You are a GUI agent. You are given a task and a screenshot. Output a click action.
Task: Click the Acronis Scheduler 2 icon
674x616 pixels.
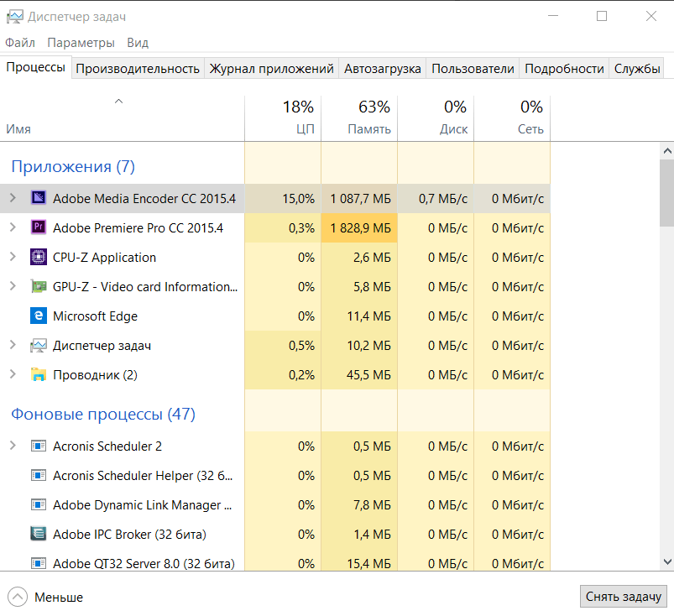(39, 446)
